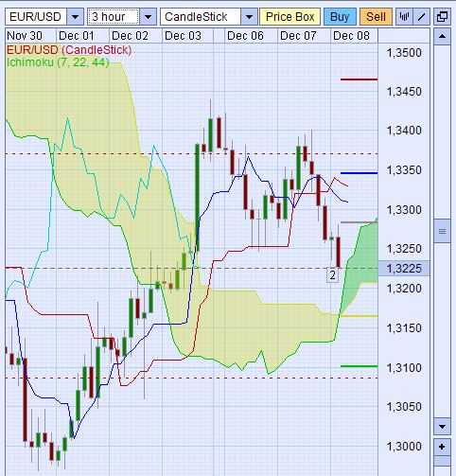Screen dimensions: 456x476
Task: Click the Dec 08 date header
Action: coord(351,36)
